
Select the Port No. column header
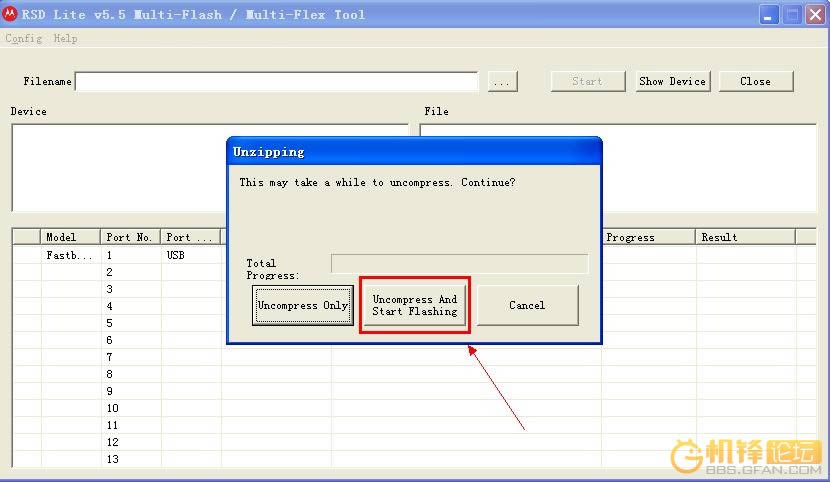130,237
